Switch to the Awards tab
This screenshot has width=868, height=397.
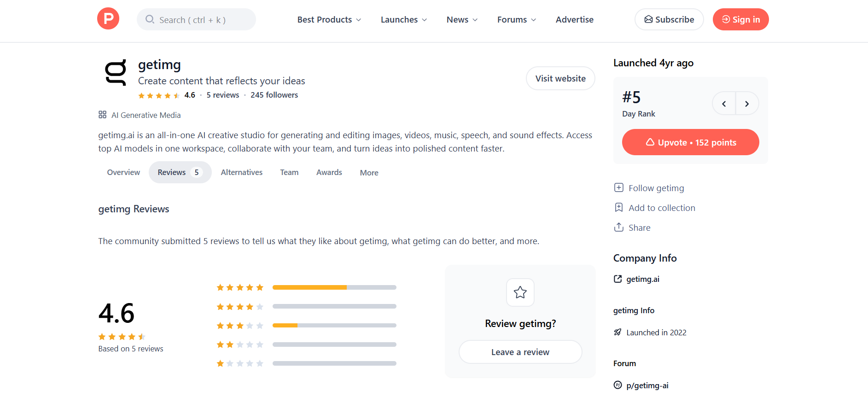(x=329, y=172)
